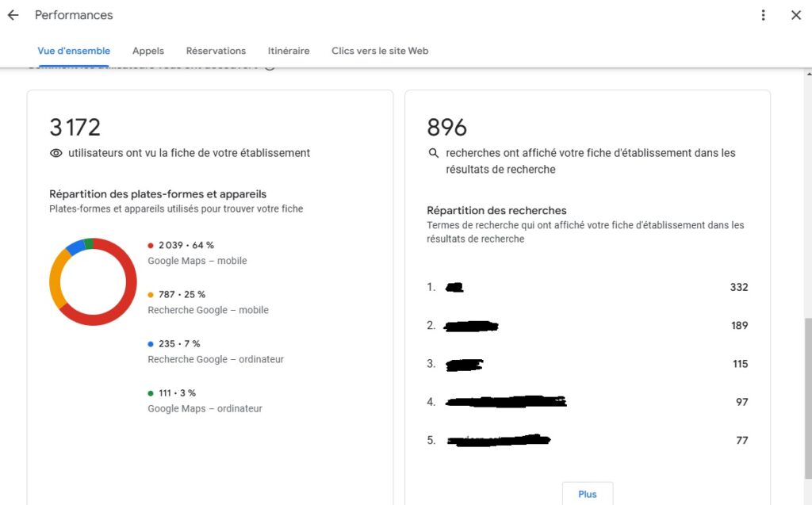Select the blue Recherche Google ordinateur legend dot
Screen dimensions: 812x505
151,343
